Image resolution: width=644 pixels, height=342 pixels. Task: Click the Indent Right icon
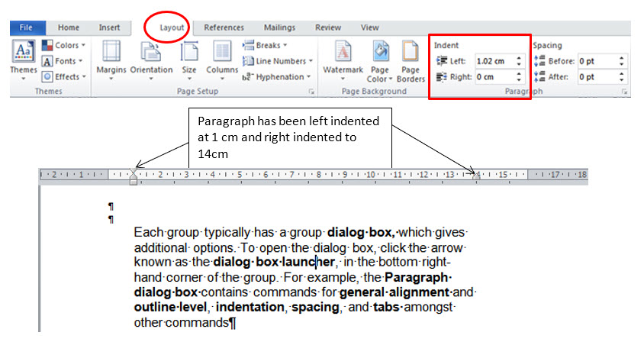pyautogui.click(x=442, y=77)
